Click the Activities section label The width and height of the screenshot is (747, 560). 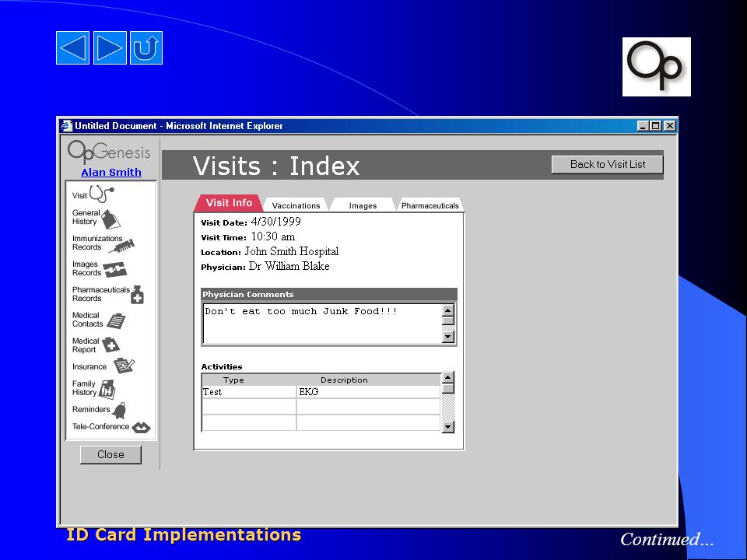[222, 366]
